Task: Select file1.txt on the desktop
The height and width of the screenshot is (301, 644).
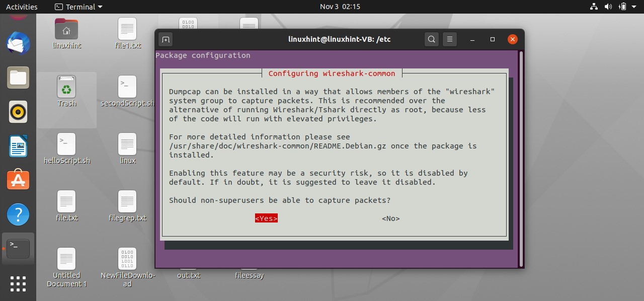Action: tap(127, 33)
